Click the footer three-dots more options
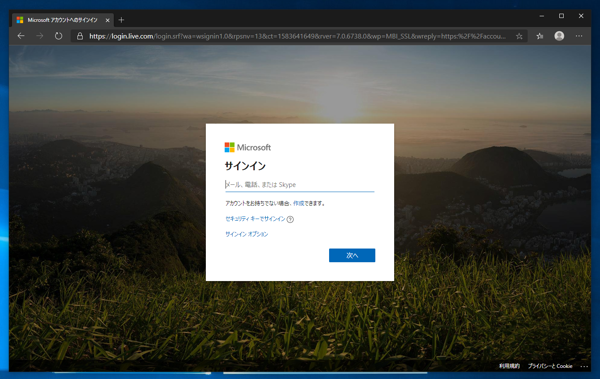Viewport: 600px width, 379px height. click(584, 366)
